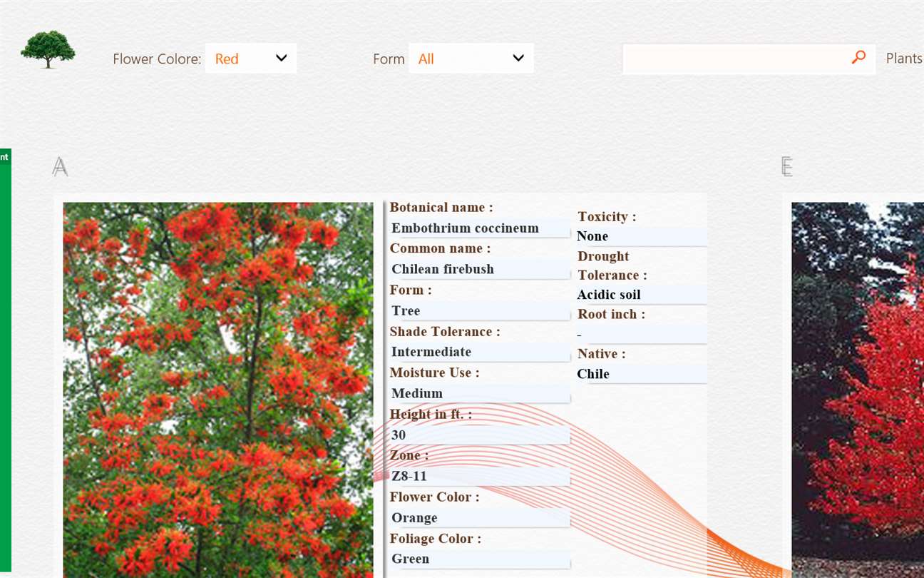Click the Flower Color value Orange
Screen dimensions: 924x578
coord(414,517)
